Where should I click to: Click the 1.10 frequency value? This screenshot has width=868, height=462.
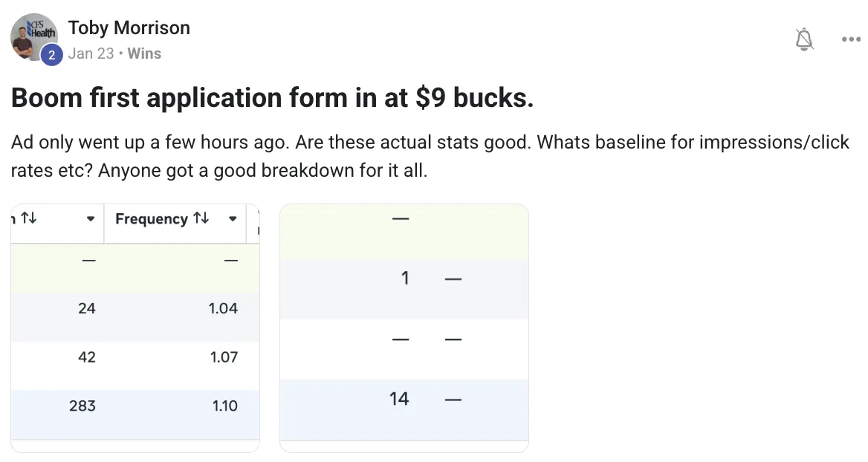pyautogui.click(x=223, y=406)
